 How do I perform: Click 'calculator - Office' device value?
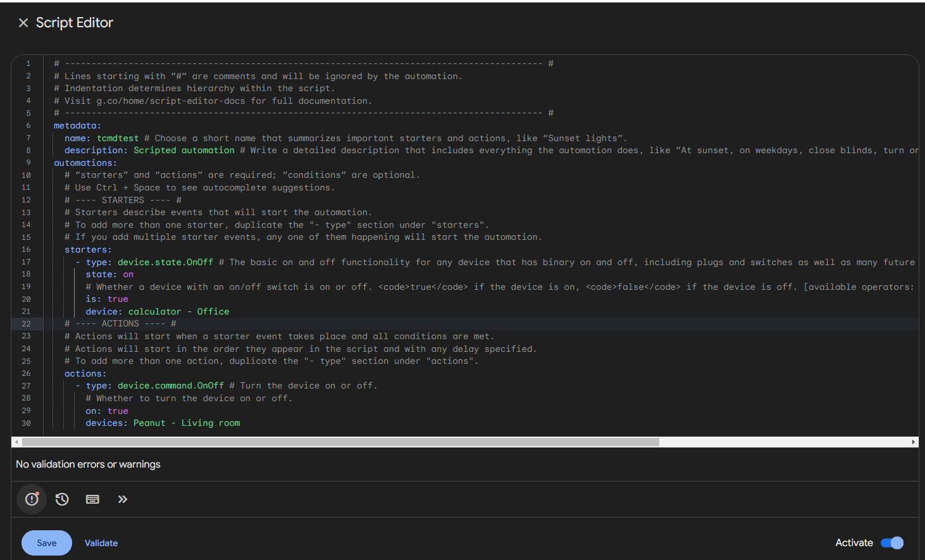coord(179,312)
